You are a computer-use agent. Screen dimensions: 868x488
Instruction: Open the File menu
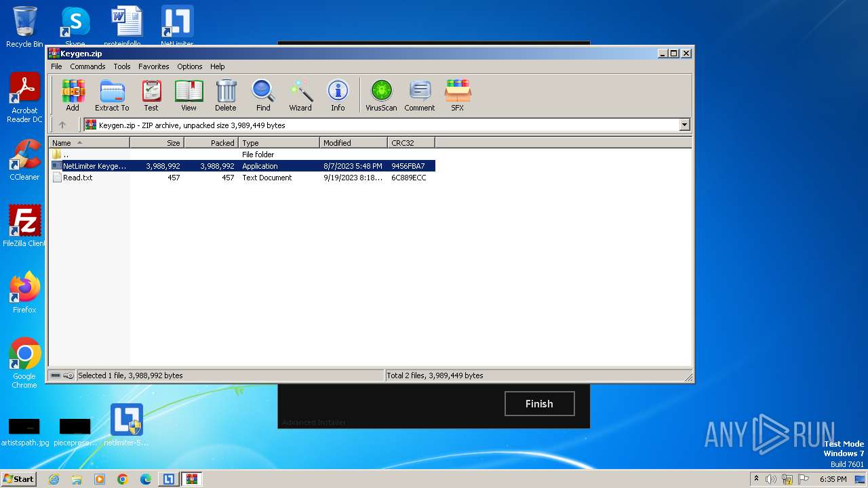coord(56,66)
